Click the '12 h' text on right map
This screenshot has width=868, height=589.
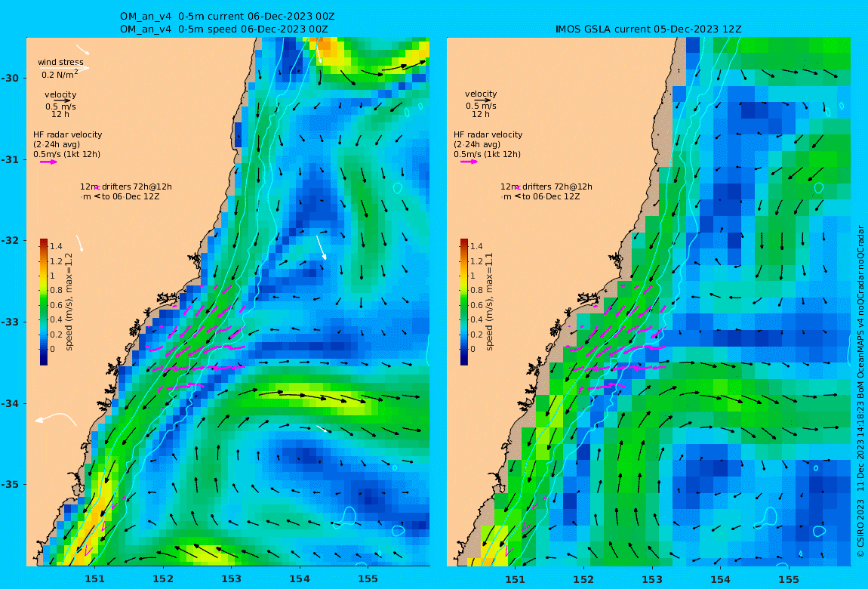481,114
